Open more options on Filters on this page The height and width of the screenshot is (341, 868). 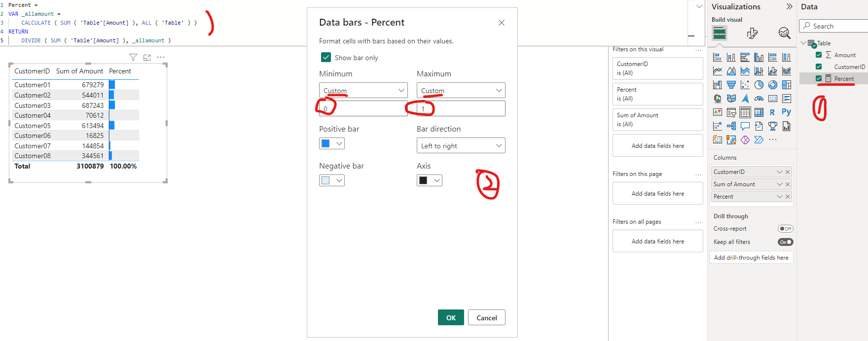pyautogui.click(x=698, y=174)
